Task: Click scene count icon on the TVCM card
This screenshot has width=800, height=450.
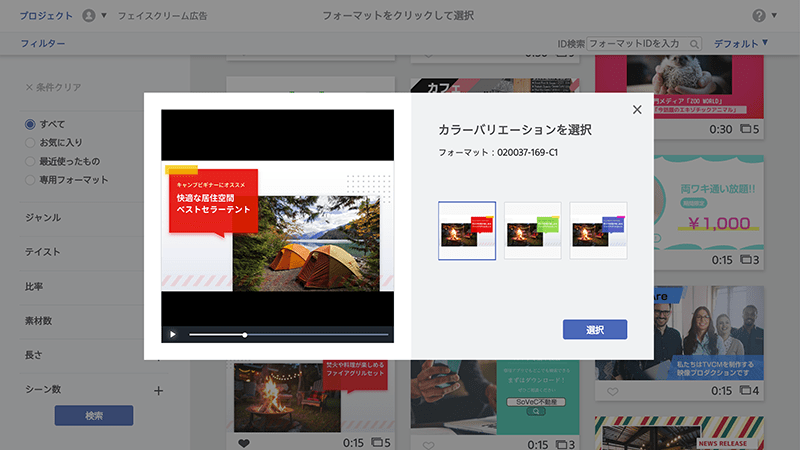Action: [746, 391]
